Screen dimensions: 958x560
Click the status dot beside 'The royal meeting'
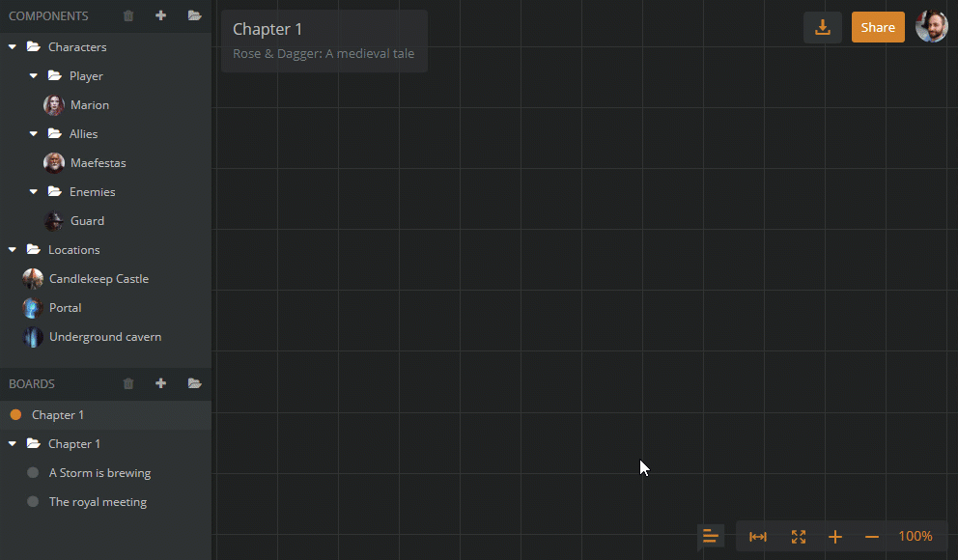click(x=32, y=501)
